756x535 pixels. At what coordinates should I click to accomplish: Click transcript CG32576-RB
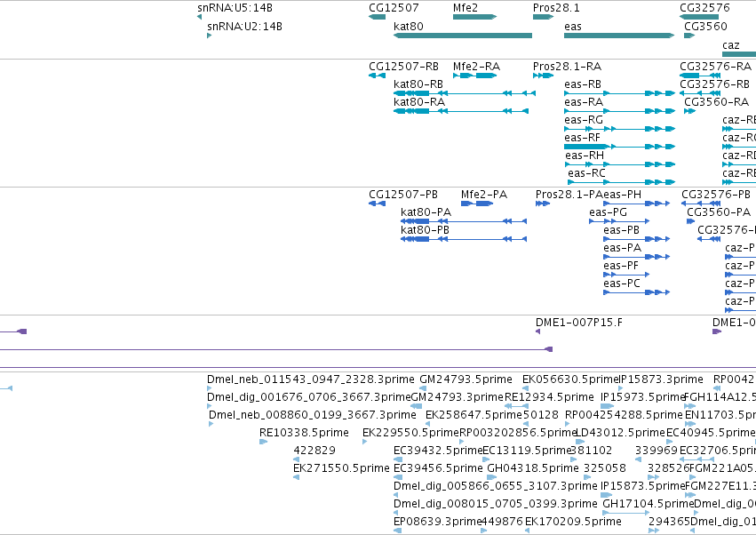700,93
